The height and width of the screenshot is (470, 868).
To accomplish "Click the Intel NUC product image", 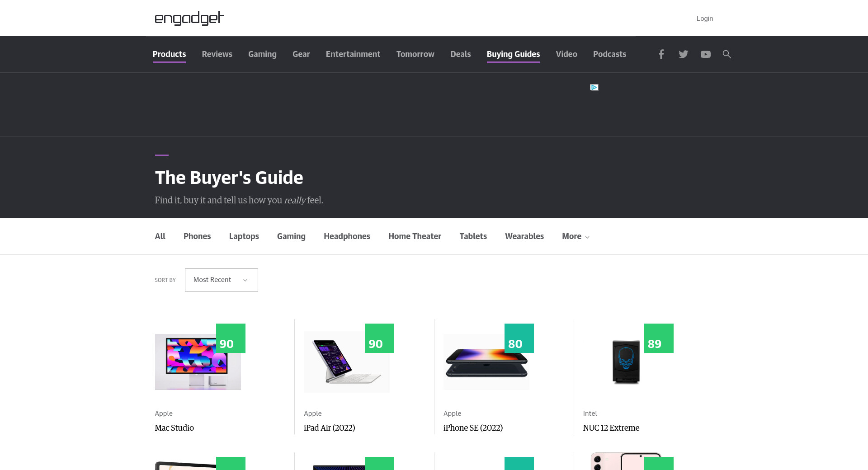I will point(626,362).
